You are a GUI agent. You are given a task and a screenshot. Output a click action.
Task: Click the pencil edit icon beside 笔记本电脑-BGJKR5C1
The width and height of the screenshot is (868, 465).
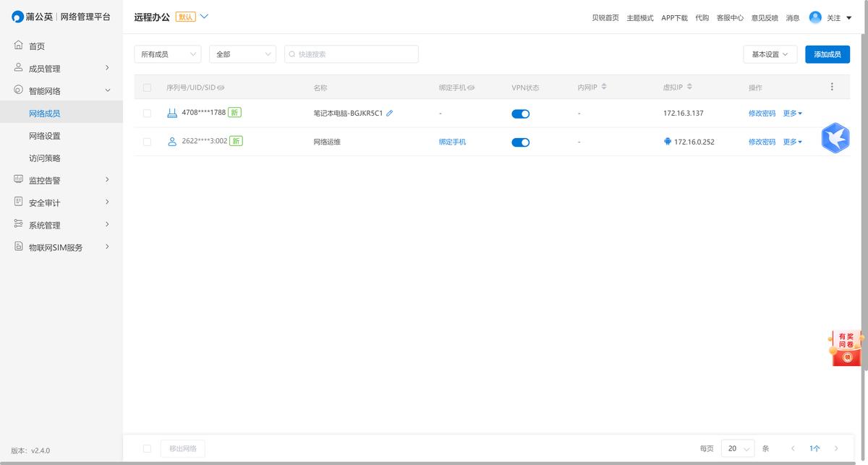click(x=390, y=114)
